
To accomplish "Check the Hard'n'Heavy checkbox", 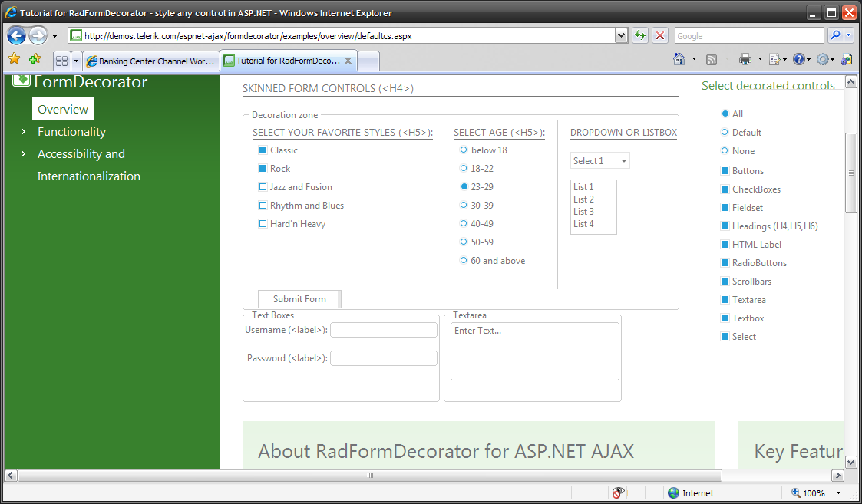I will coord(263,224).
